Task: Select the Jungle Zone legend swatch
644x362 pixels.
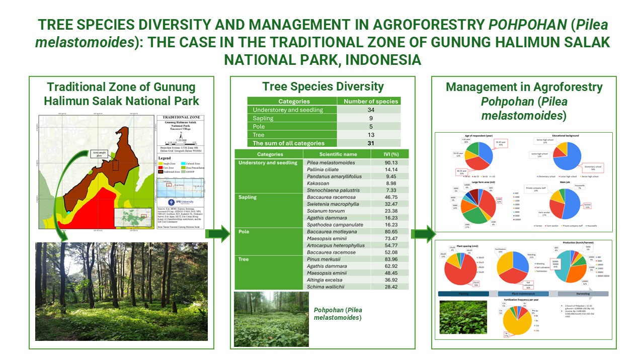Action: pos(160,163)
